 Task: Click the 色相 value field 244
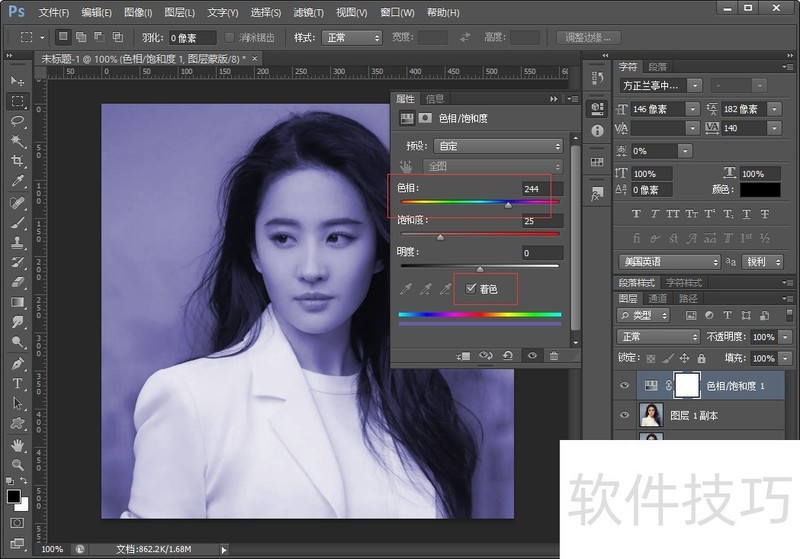click(542, 189)
